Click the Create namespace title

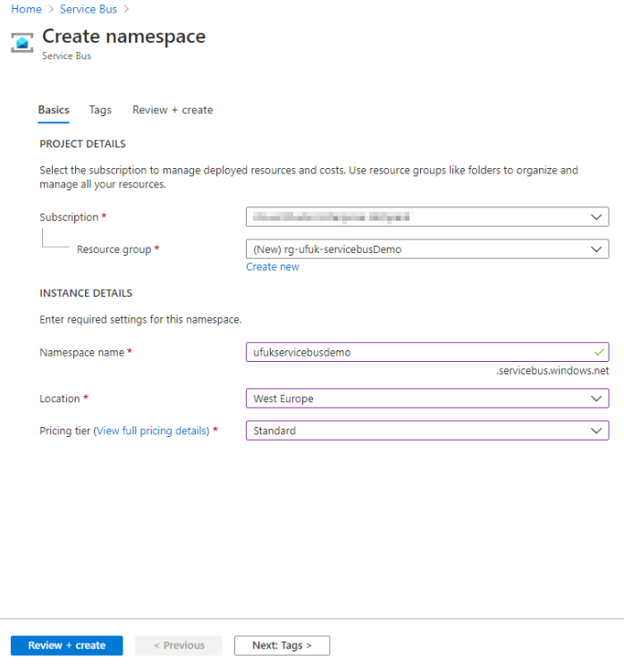pos(124,37)
